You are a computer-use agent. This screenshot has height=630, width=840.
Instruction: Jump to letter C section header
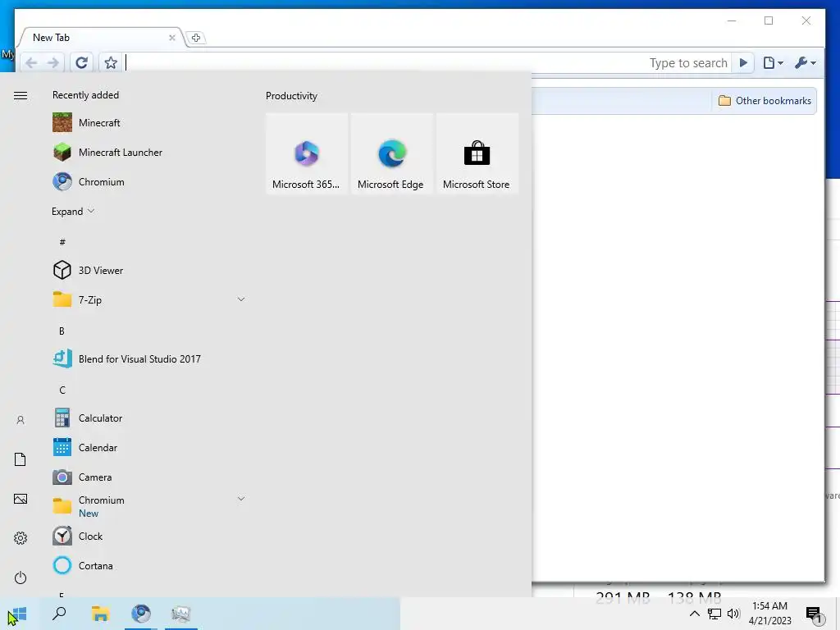pyautogui.click(x=62, y=390)
